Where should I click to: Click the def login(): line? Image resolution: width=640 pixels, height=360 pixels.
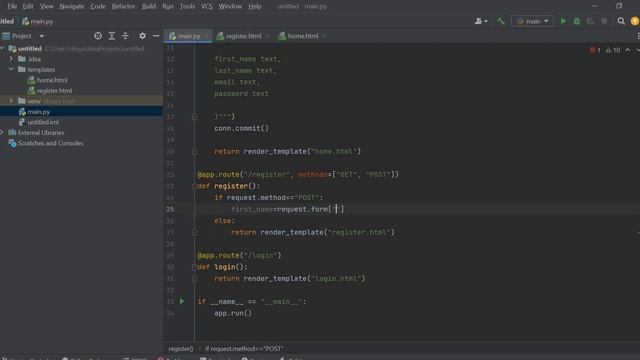[x=222, y=267]
